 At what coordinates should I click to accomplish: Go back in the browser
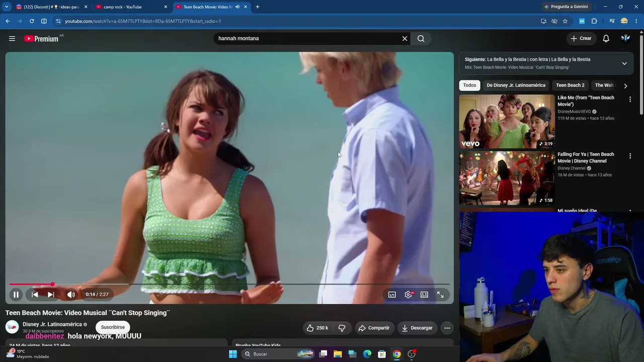8,21
